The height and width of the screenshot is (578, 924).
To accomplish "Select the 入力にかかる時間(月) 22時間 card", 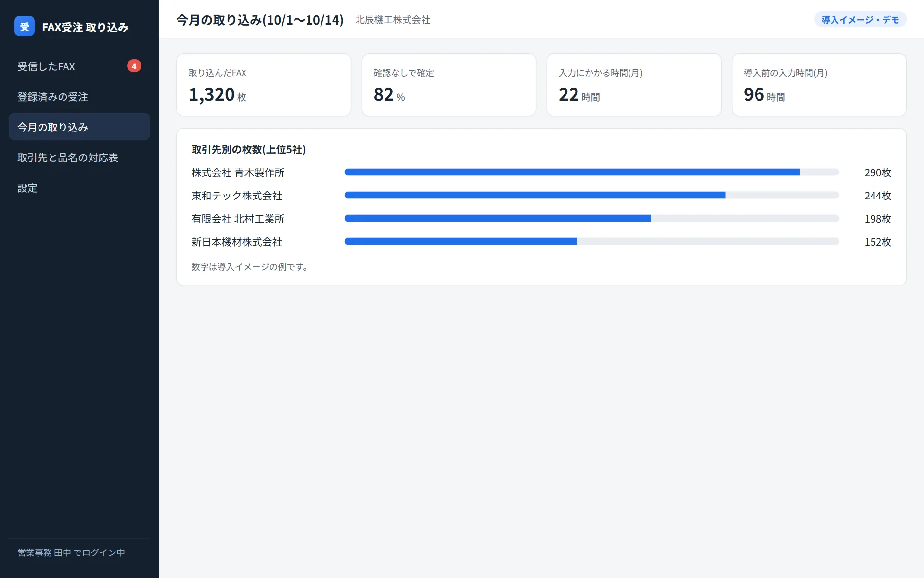I will click(x=634, y=85).
